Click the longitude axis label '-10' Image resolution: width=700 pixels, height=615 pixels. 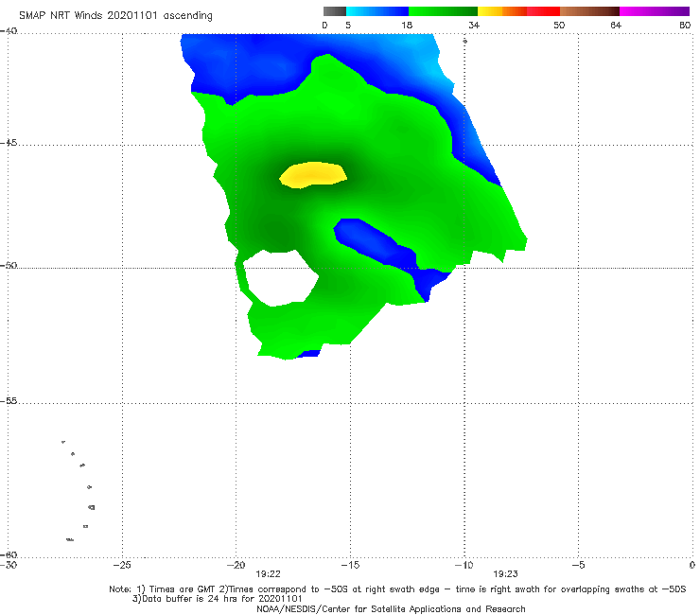click(464, 565)
